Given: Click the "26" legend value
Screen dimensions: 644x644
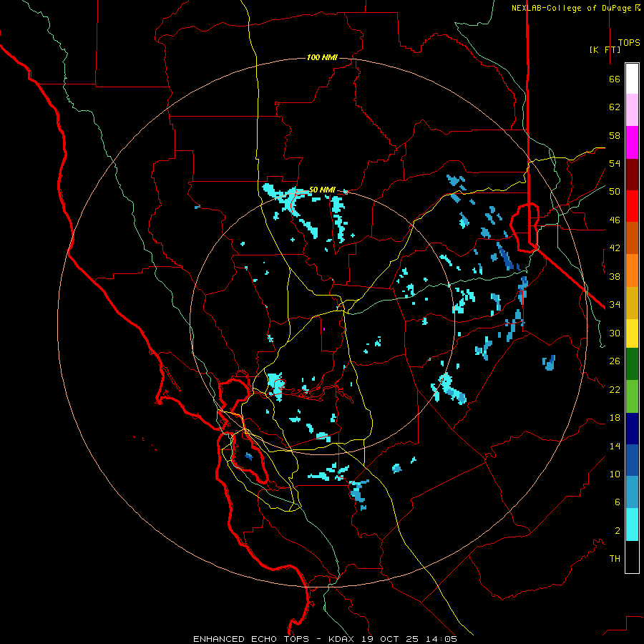Looking at the screenshot, I should click(615, 361).
